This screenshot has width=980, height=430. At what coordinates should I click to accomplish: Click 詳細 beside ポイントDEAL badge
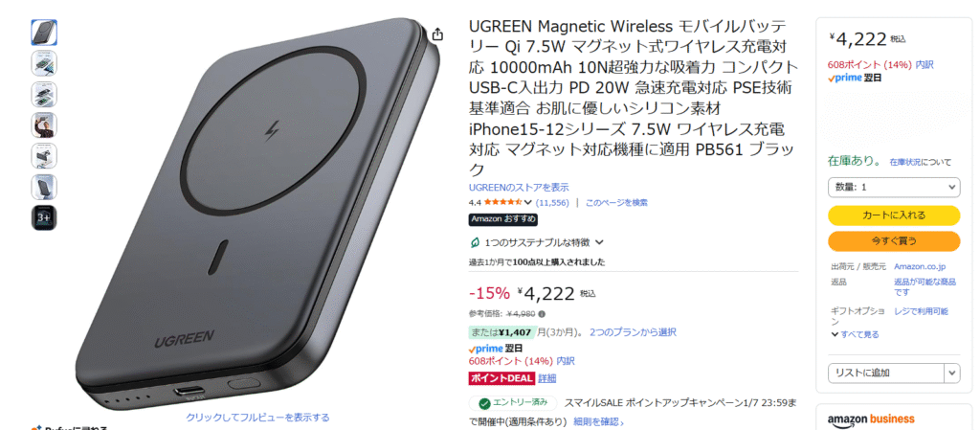(546, 378)
